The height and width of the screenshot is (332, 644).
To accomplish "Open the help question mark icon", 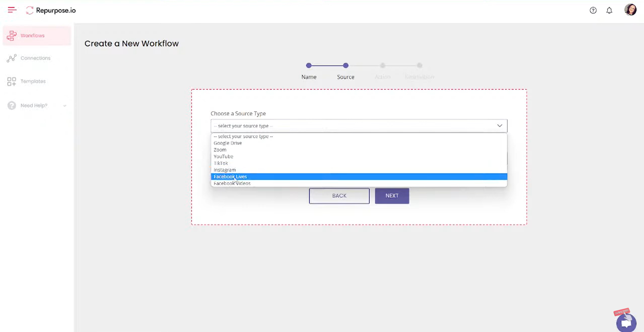I will point(593,10).
